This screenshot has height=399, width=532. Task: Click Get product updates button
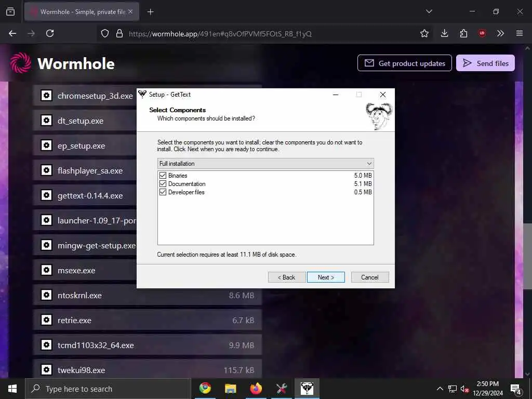404,63
